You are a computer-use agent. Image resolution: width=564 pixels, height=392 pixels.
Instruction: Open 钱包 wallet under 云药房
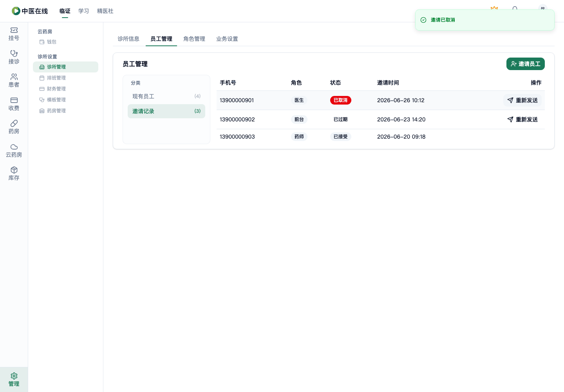click(x=48, y=42)
